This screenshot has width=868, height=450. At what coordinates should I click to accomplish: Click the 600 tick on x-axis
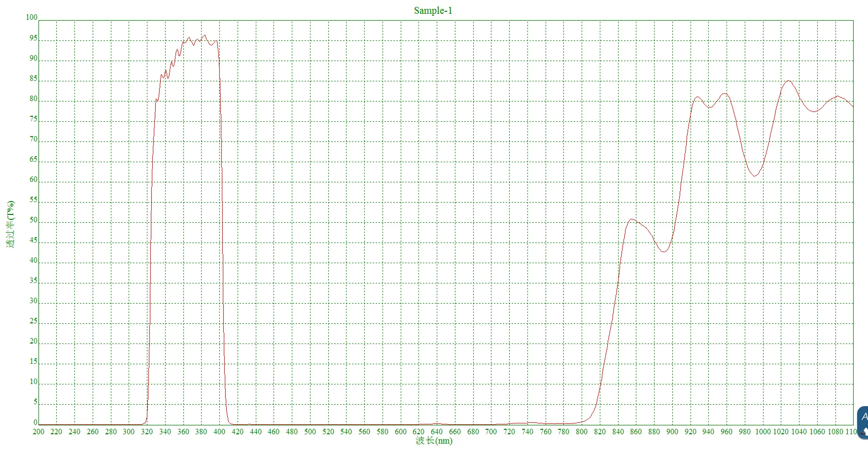[x=401, y=432]
